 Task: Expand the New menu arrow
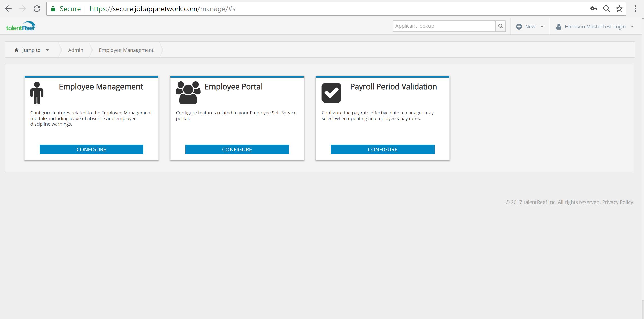point(542,26)
